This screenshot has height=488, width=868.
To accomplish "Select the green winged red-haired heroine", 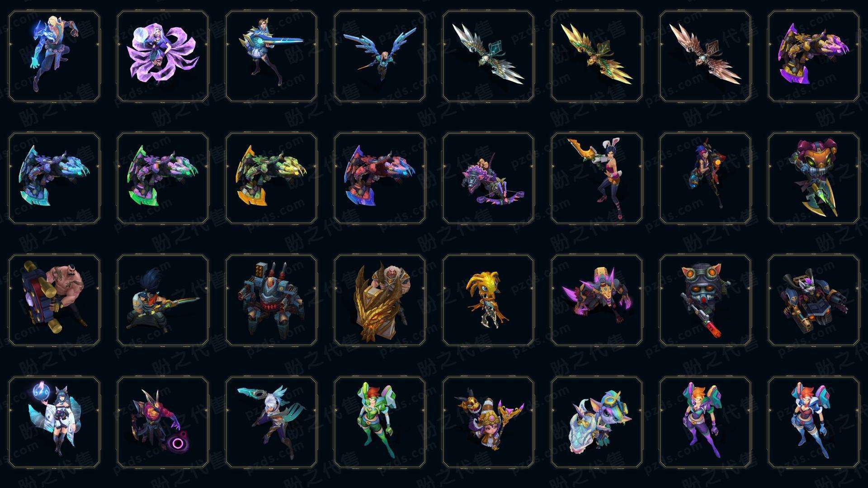I will (380, 422).
